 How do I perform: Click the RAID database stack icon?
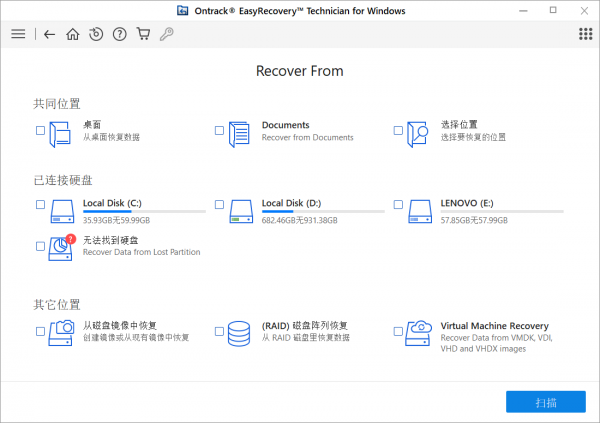(239, 334)
